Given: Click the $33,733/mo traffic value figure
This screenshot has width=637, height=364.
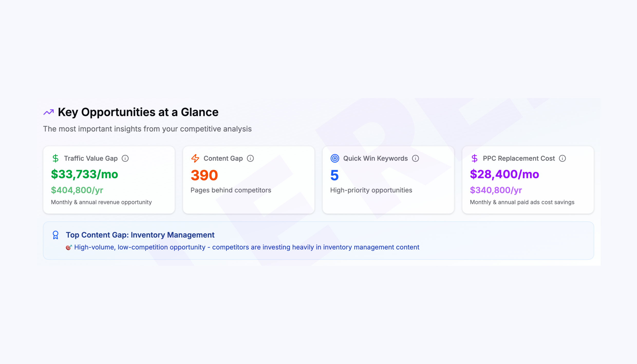Looking at the screenshot, I should click(85, 174).
